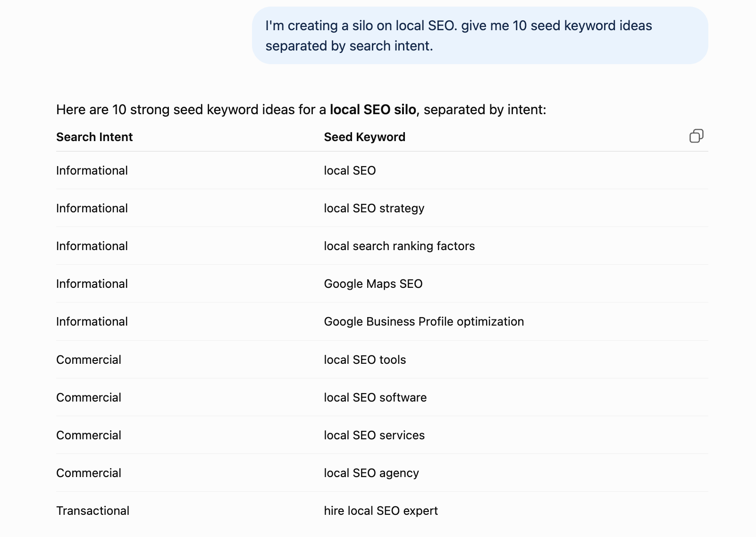Click the 'Transactional' intent cell
Viewport: 756px width, 537px height.
[x=92, y=511]
